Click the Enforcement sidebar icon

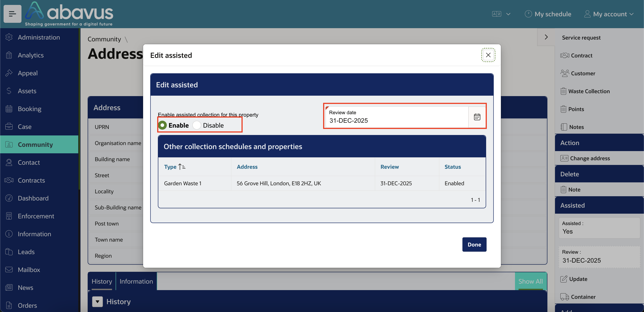(x=9, y=216)
